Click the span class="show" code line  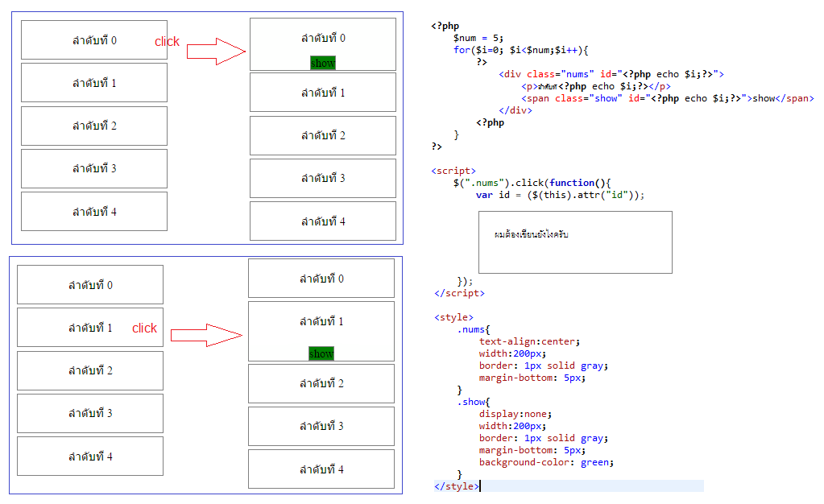[668, 98]
